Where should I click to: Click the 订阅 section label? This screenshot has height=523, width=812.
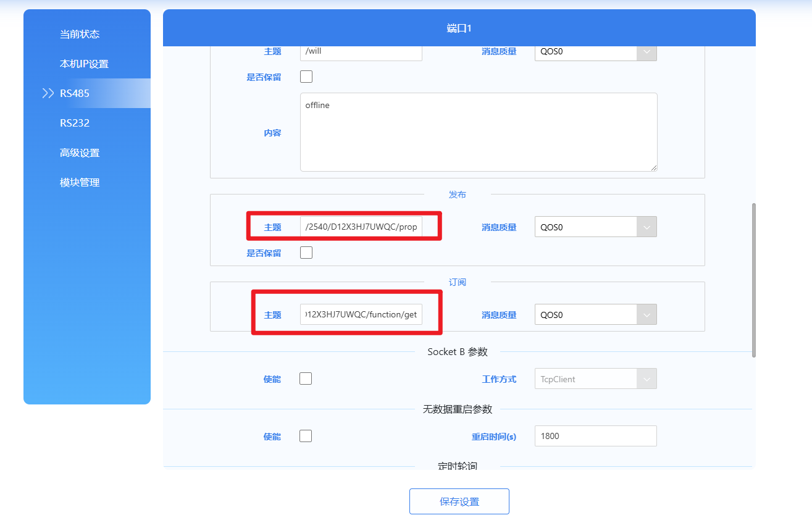pos(458,282)
